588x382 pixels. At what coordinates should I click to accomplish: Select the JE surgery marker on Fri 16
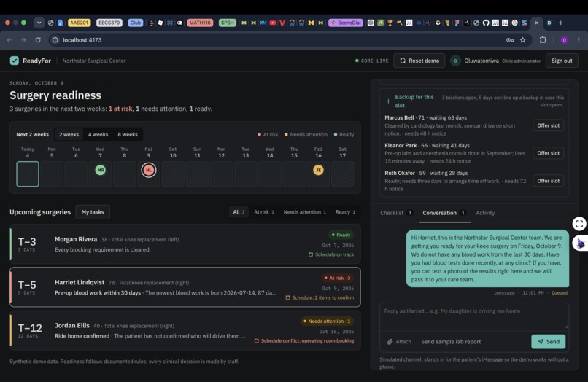coord(318,170)
